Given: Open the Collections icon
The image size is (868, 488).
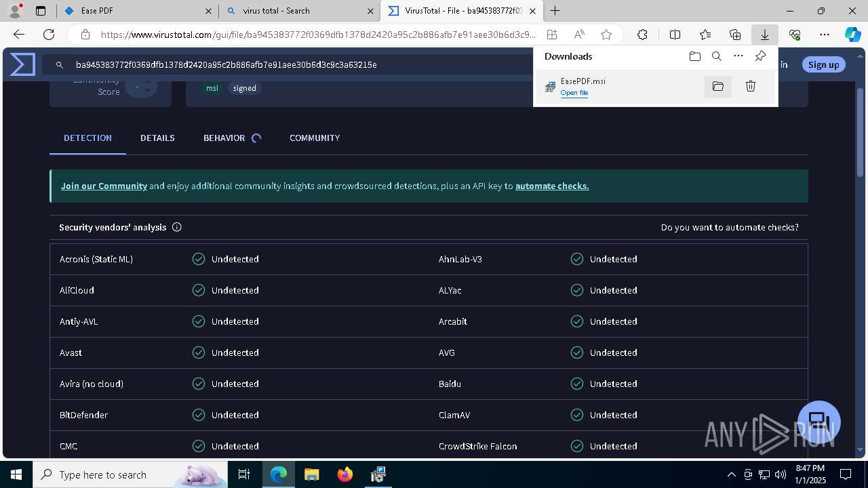Looking at the screenshot, I should click(735, 35).
